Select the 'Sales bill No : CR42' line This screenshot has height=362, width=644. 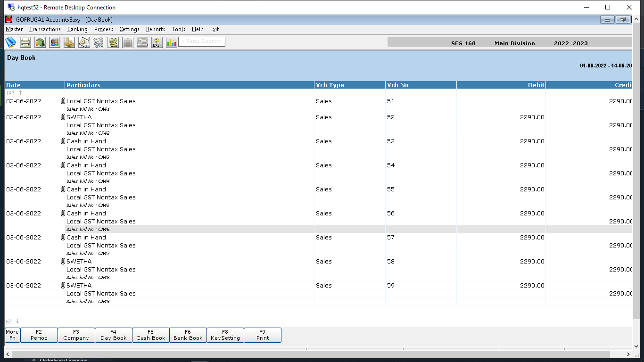point(88,133)
